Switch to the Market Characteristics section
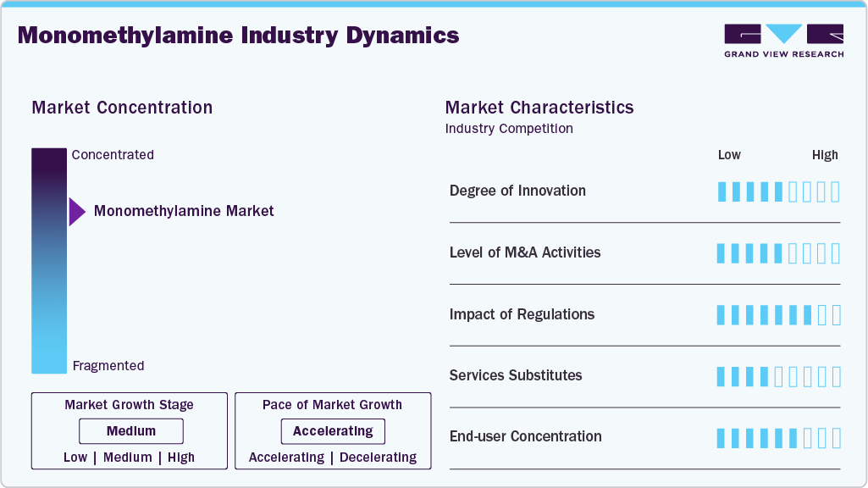This screenshot has width=868, height=488. click(x=539, y=108)
